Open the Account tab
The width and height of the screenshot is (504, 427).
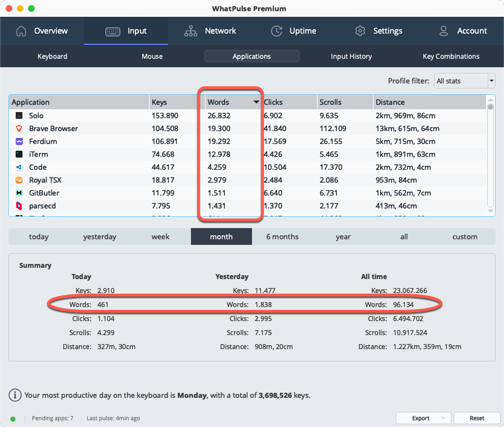[463, 31]
